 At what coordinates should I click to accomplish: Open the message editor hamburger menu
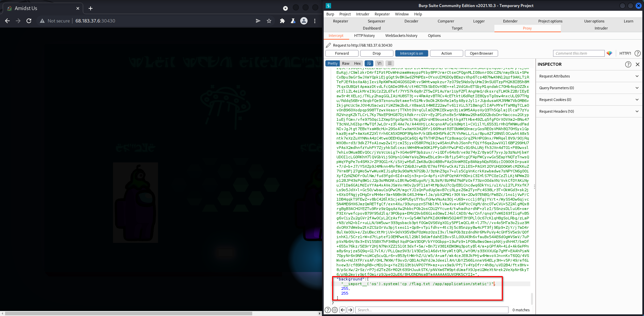(x=390, y=63)
